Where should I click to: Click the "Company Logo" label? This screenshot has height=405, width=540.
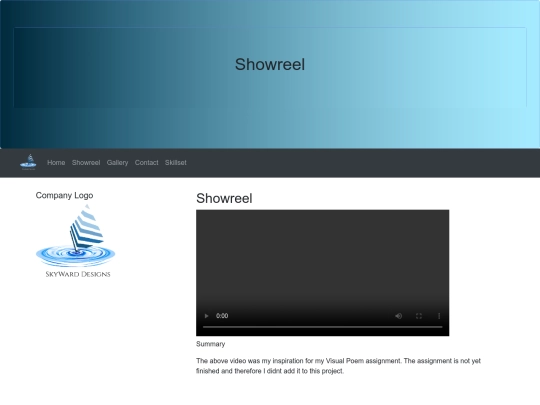[64, 195]
